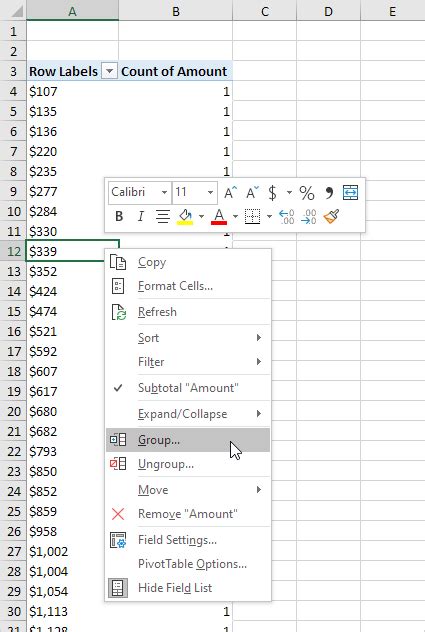Image resolution: width=425 pixels, height=632 pixels.
Task: Increase font size with the larger A icon
Action: [230, 193]
